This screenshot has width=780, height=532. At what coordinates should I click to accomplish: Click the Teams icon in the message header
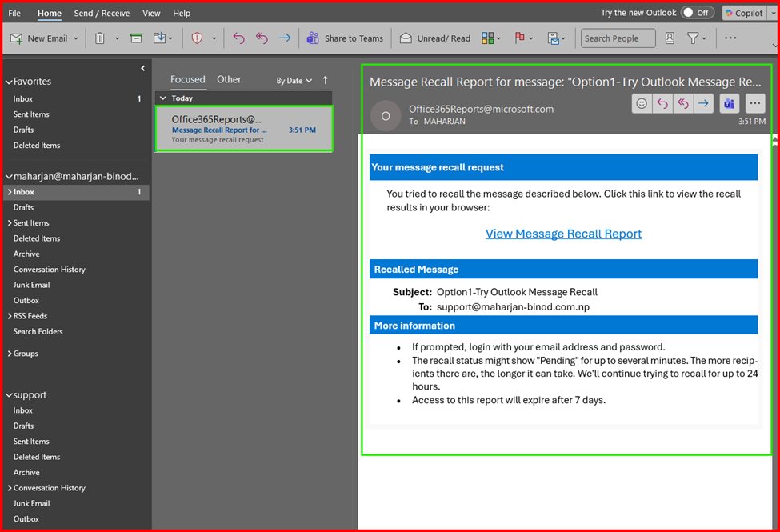tap(729, 103)
